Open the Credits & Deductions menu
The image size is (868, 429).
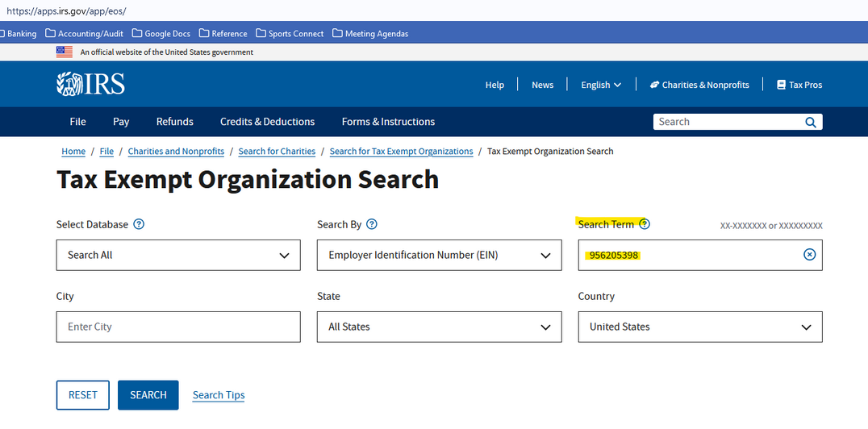point(267,122)
